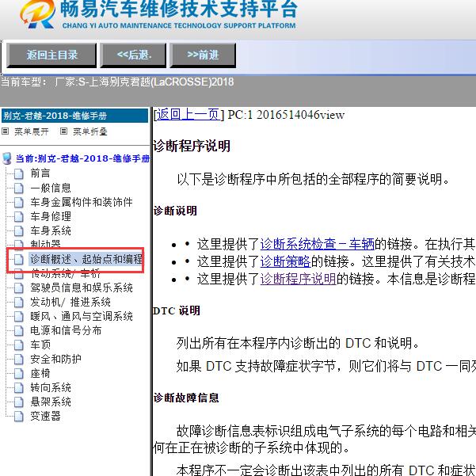This screenshot has height=476, width=476.
Task: Open the 转向系统 tree item
Action: [51, 387]
